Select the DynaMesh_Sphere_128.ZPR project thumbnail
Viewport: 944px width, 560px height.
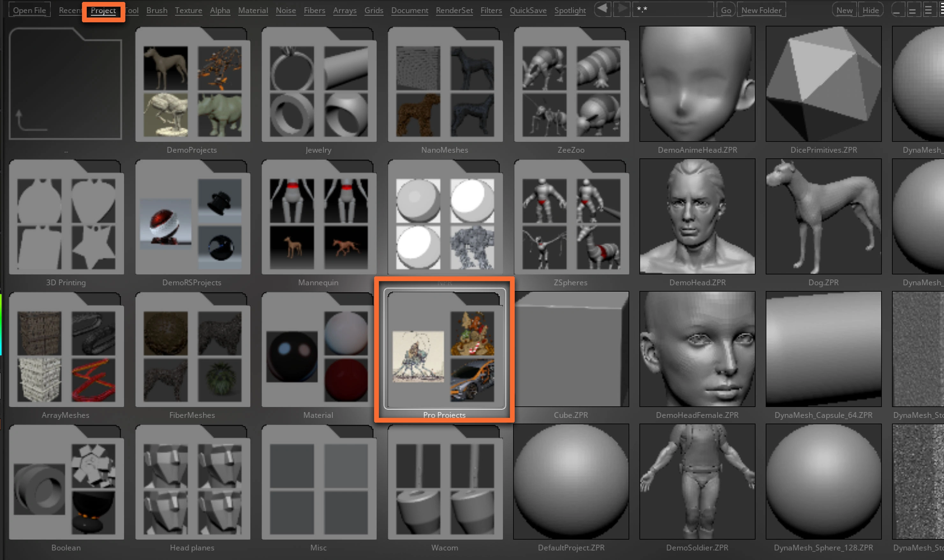(x=823, y=482)
